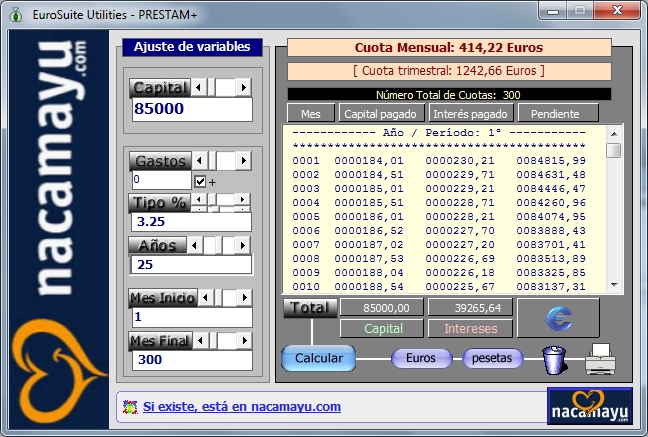Click the small icon beside the nacamayu link
The width and height of the screenshot is (648, 437).
pos(129,407)
